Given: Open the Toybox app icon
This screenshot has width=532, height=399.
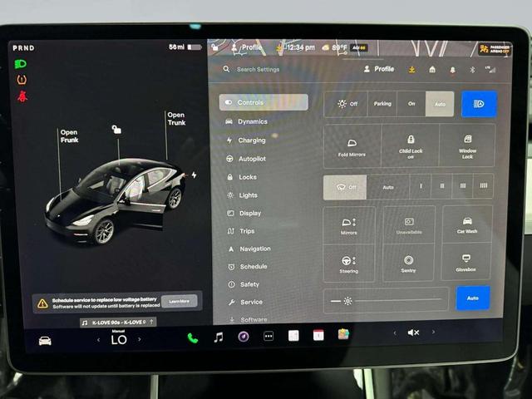Looking at the screenshot, I should coord(343,334).
